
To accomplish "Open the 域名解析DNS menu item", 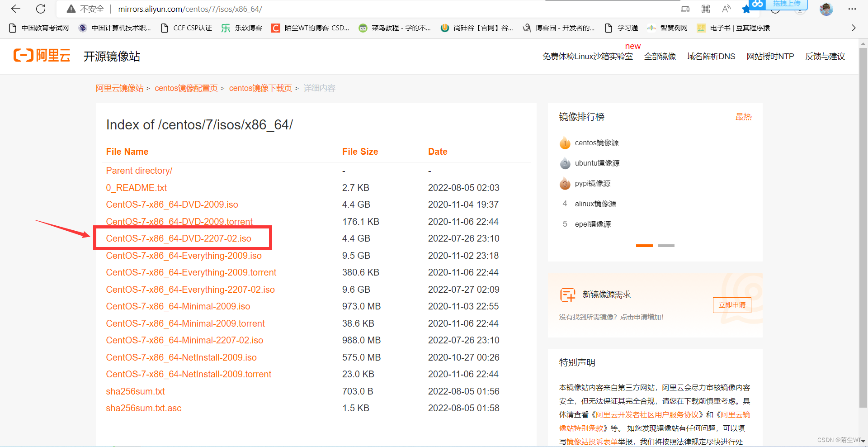I will [711, 57].
